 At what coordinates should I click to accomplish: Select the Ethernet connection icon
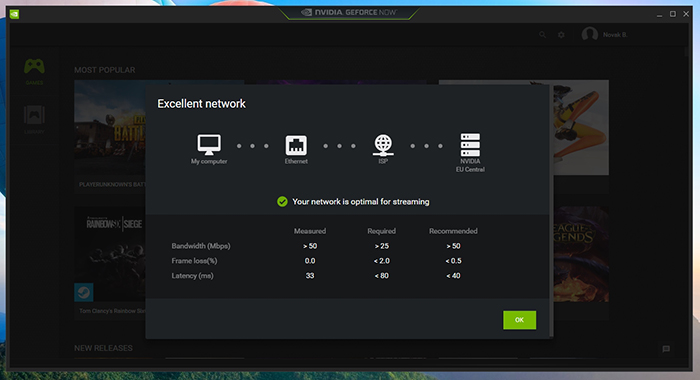point(296,145)
